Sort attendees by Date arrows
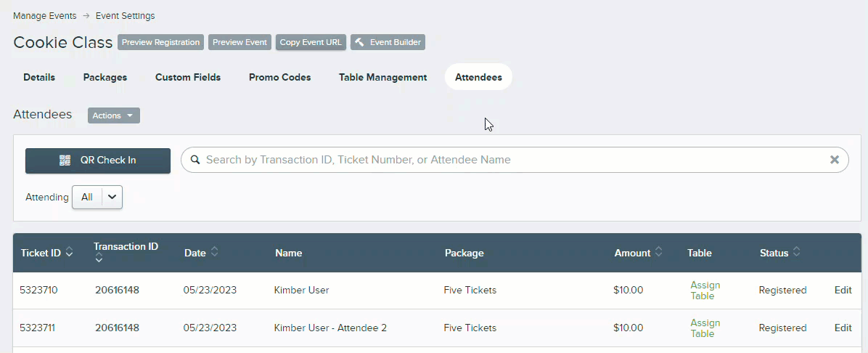The height and width of the screenshot is (353, 868). (214, 252)
